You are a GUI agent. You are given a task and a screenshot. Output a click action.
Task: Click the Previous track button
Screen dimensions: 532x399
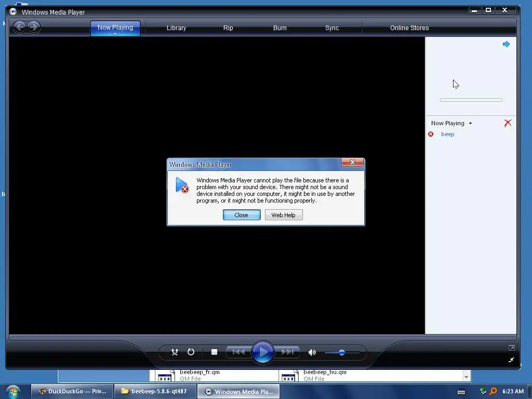(x=238, y=352)
